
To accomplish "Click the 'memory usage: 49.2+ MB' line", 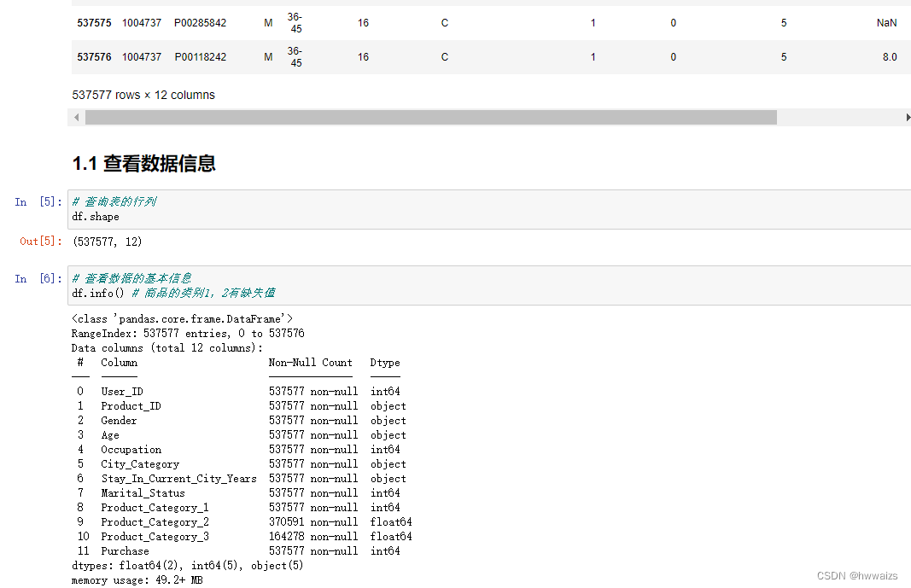I will tap(137, 580).
